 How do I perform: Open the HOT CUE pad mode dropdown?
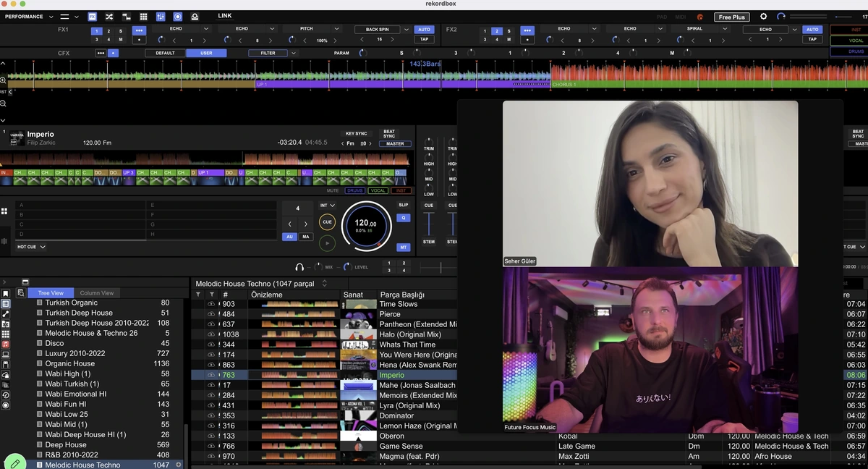tap(31, 247)
